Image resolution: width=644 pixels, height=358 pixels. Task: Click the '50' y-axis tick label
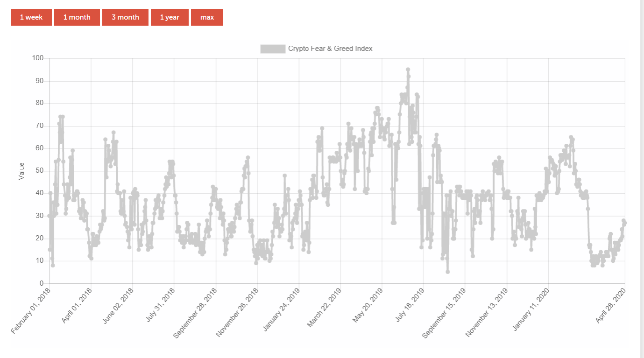pyautogui.click(x=39, y=171)
